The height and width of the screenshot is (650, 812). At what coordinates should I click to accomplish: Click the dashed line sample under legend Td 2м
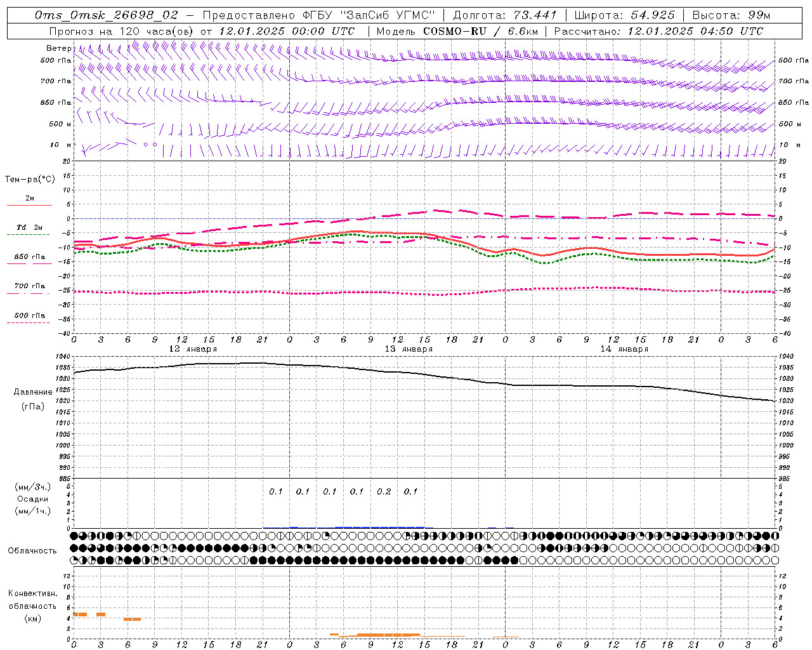click(x=29, y=235)
